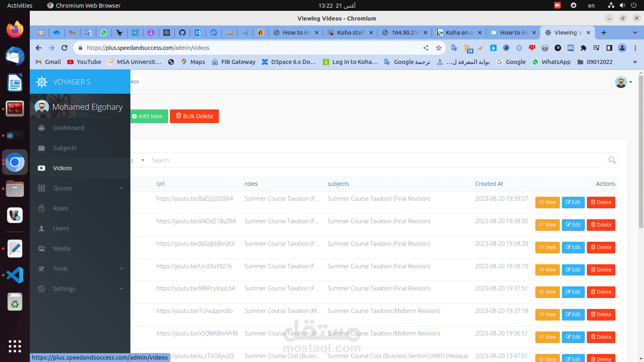Open the user avatar dropdown at top right

tap(623, 82)
